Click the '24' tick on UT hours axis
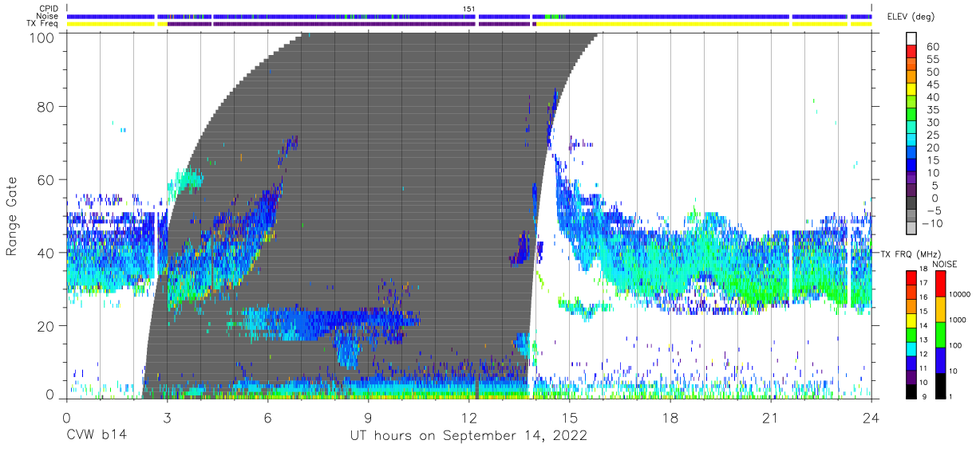 coord(871,417)
